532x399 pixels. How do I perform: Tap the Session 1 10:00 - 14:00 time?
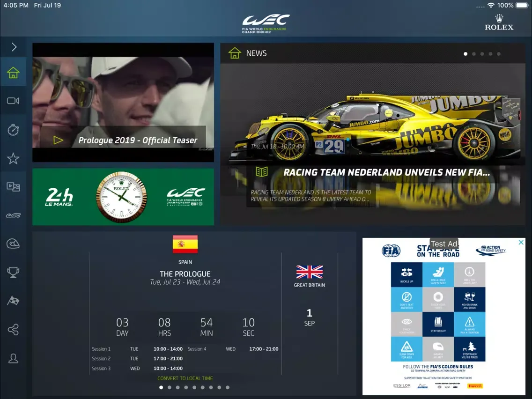point(168,349)
